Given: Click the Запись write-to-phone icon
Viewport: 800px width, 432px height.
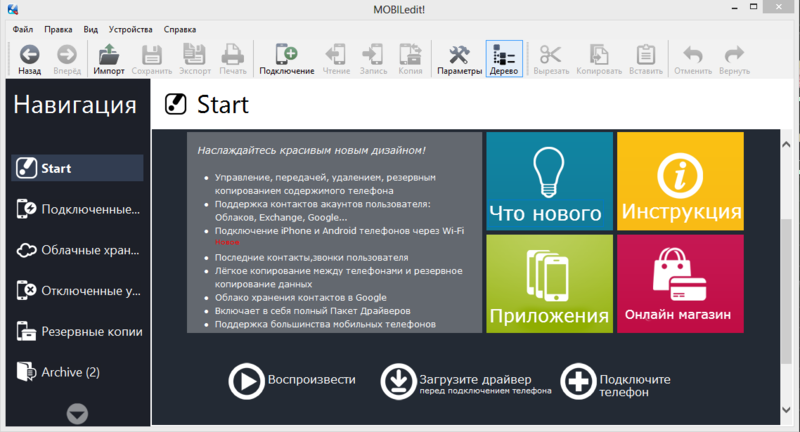Looking at the screenshot, I should click(x=373, y=55).
